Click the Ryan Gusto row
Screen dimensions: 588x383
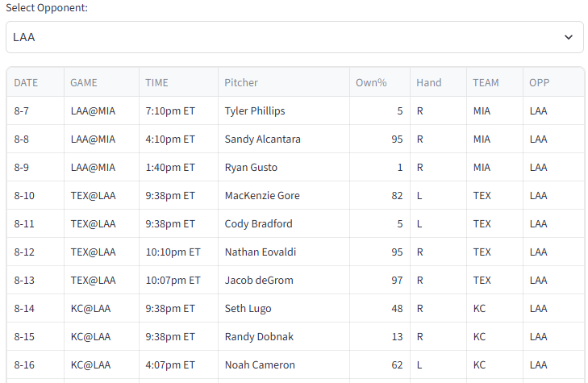(x=295, y=167)
